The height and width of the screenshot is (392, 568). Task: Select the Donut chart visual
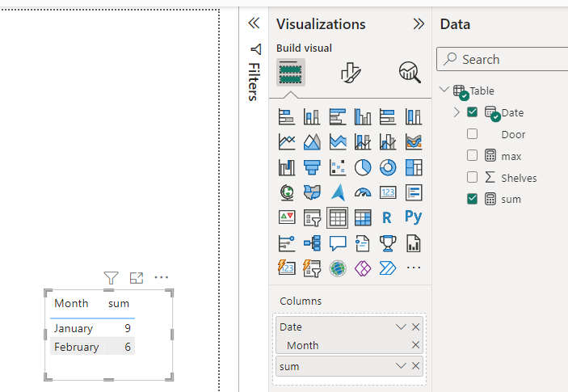(388, 167)
